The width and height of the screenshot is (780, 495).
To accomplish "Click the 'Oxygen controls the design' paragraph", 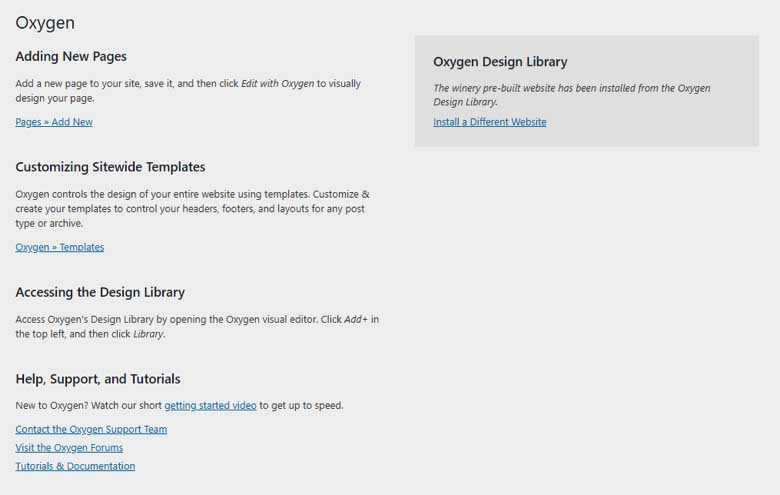I will click(193, 208).
